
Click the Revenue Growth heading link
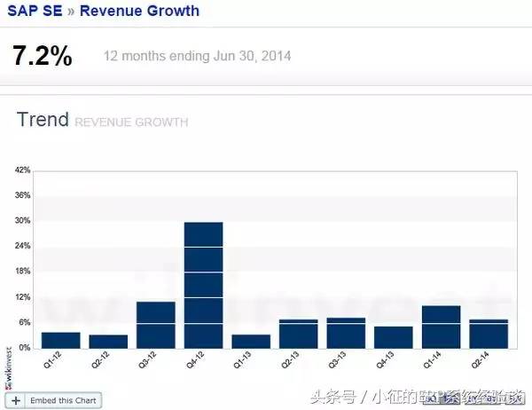(139, 12)
